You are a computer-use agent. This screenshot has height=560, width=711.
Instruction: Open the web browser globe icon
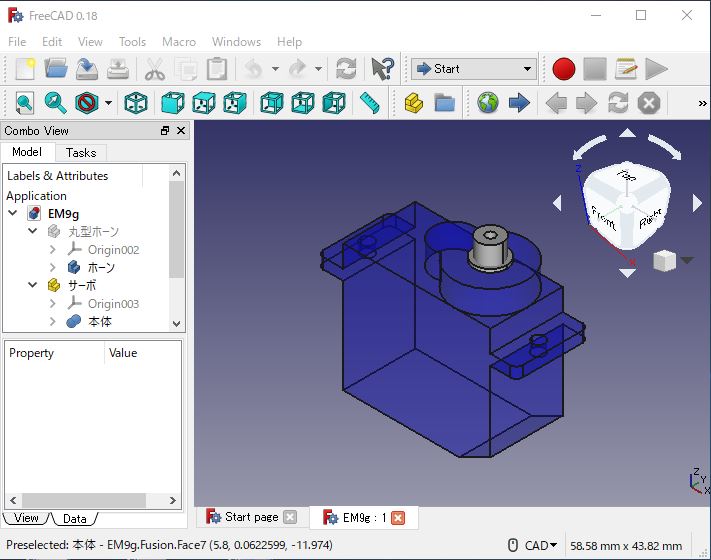(487, 103)
